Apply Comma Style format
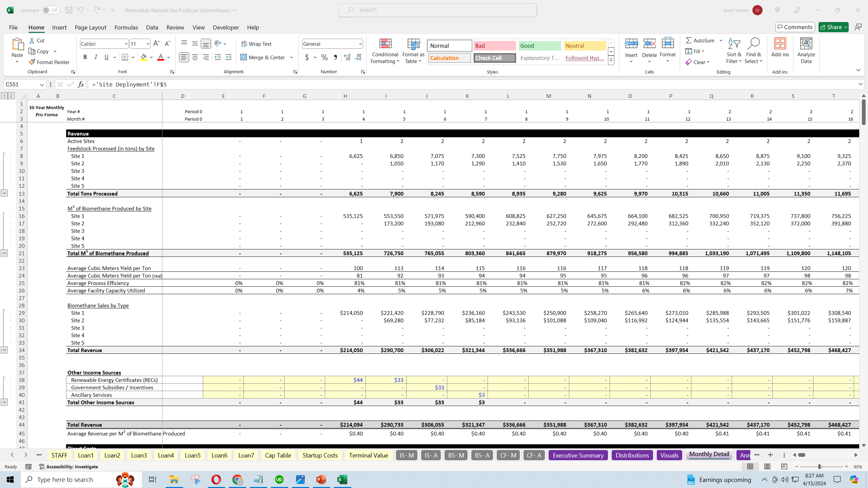Screen dimensions: 868x488 point(335,57)
